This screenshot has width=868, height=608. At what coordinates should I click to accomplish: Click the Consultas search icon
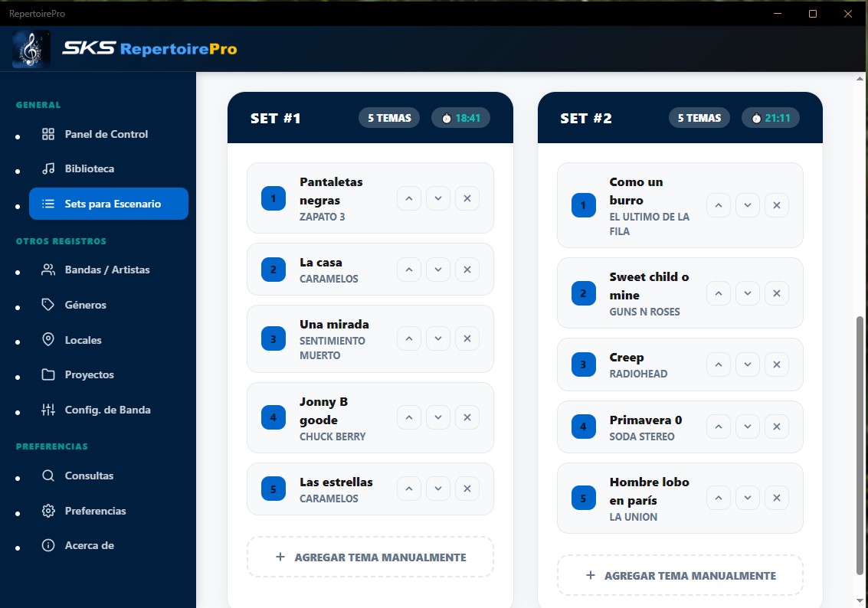tap(48, 476)
